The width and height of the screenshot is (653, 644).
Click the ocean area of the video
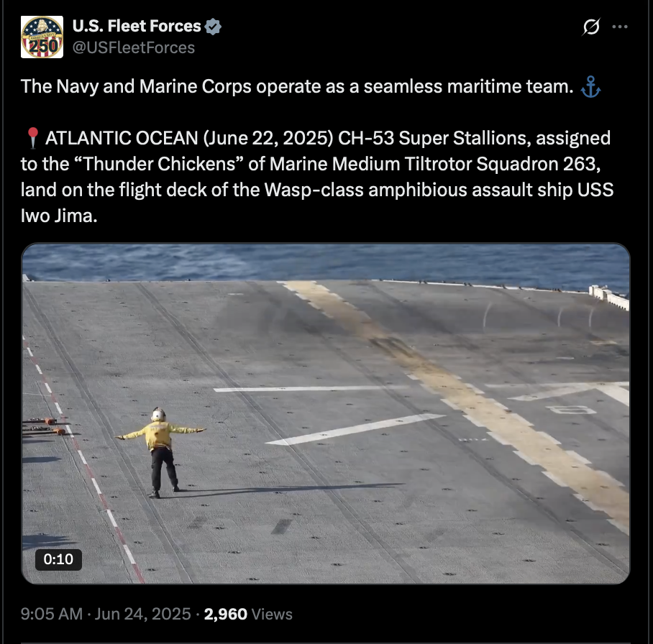325,262
